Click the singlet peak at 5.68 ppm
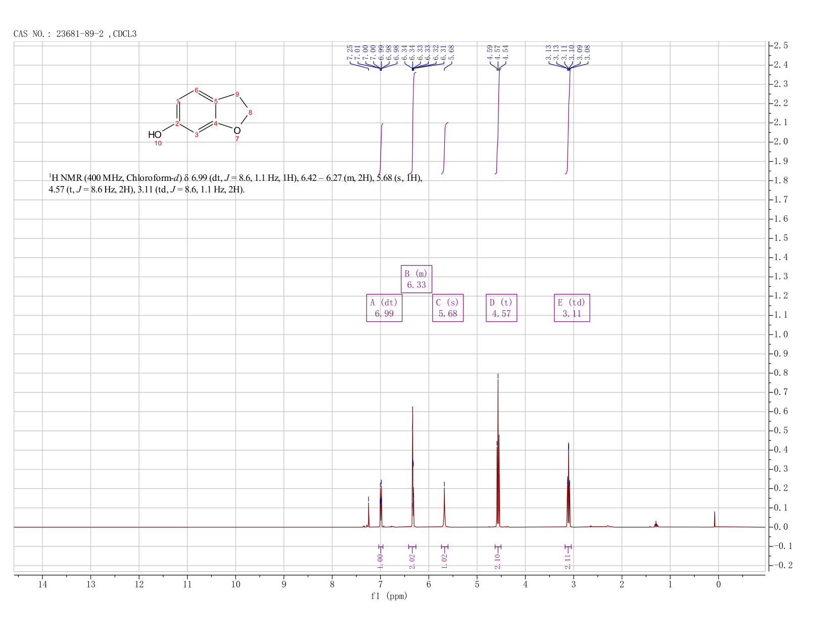The width and height of the screenshot is (834, 644). tap(444, 507)
